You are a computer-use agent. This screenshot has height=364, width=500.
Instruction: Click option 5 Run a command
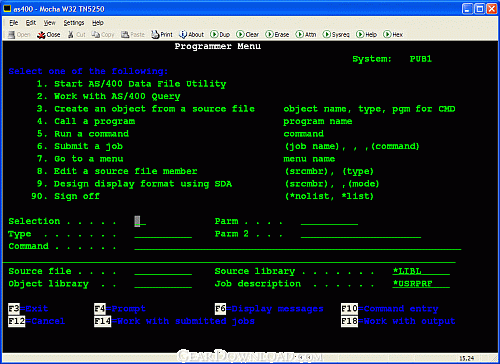pos(83,134)
